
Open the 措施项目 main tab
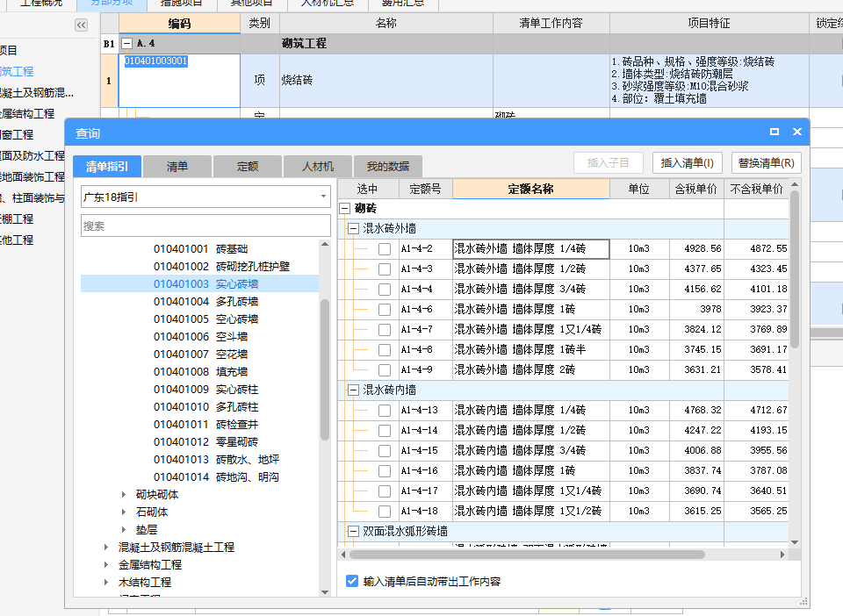click(182, 4)
